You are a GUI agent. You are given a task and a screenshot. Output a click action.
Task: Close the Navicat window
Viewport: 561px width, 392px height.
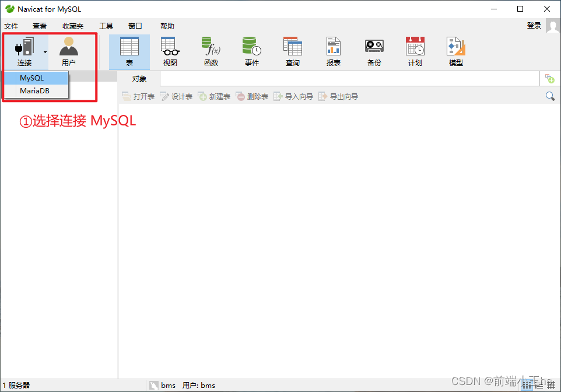[x=547, y=9]
